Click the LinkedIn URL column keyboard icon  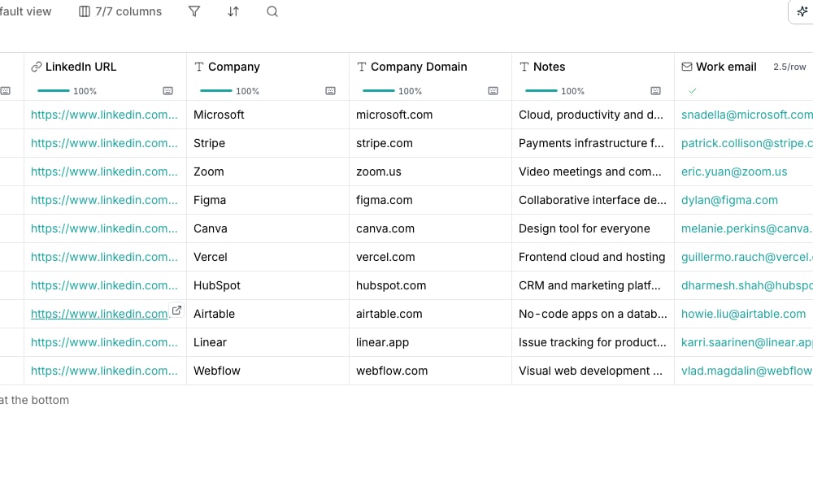[168, 91]
